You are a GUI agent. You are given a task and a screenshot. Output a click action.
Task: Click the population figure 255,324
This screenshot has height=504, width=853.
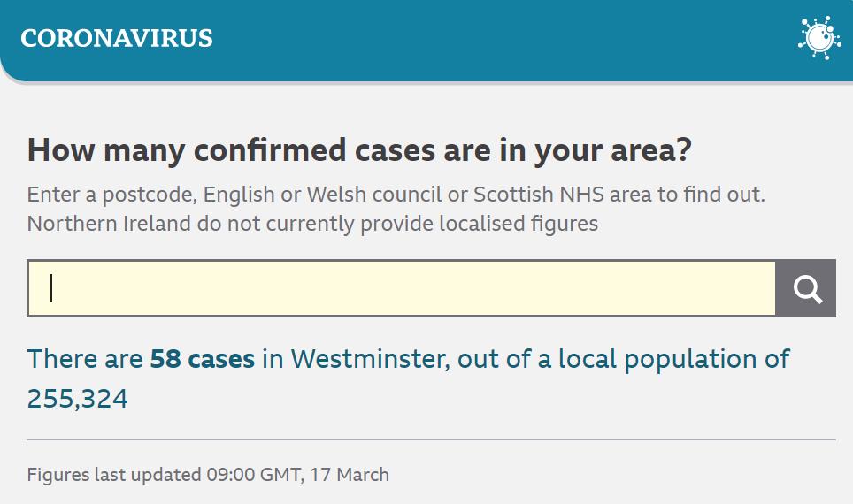coord(78,399)
